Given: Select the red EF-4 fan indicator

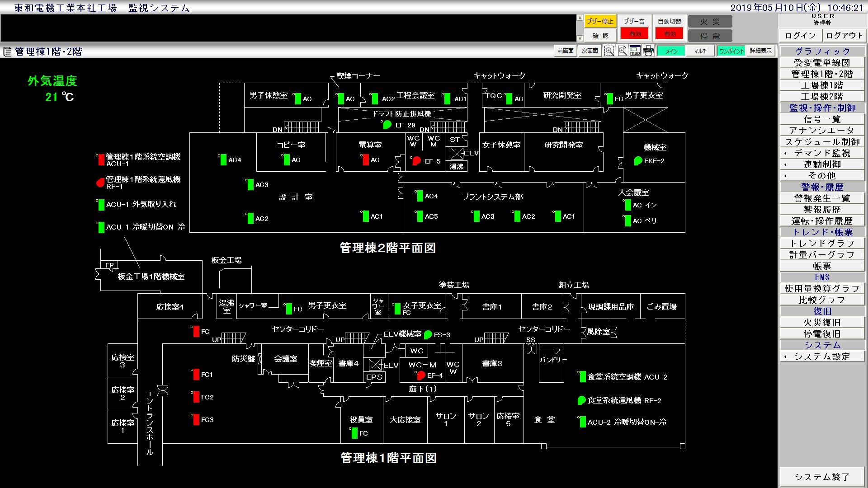Looking at the screenshot, I should pyautogui.click(x=421, y=375).
